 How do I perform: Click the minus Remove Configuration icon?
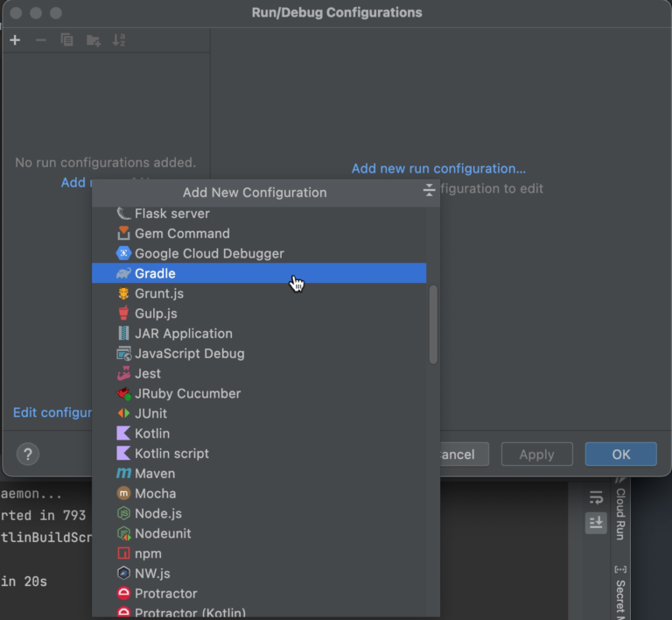point(40,40)
